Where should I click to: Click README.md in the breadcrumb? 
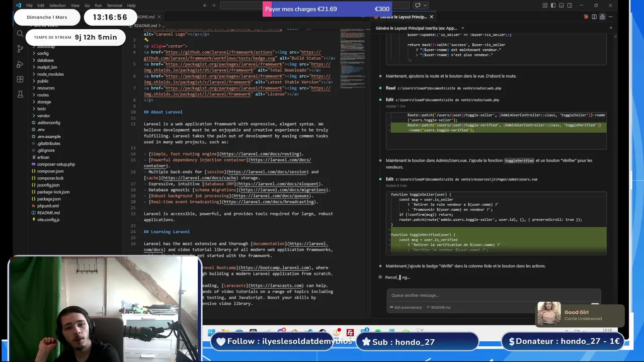click(x=145, y=26)
